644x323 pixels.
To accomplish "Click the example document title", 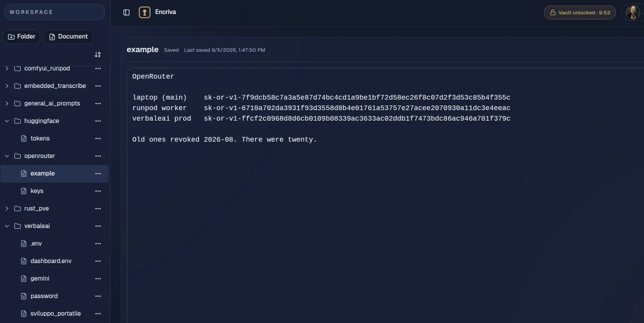I will point(142,50).
